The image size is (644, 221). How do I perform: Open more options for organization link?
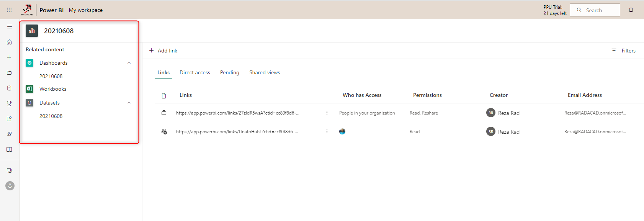pos(327,113)
